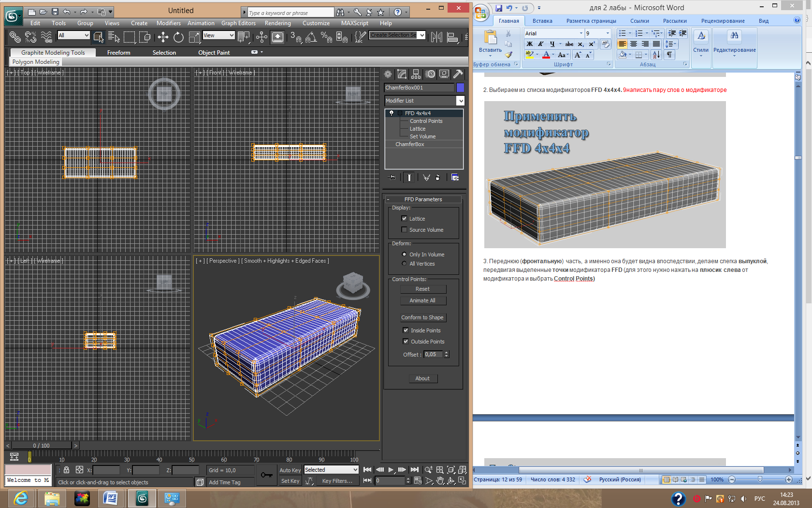Toggle the Inside Points checkbox
The height and width of the screenshot is (508, 812).
click(406, 330)
